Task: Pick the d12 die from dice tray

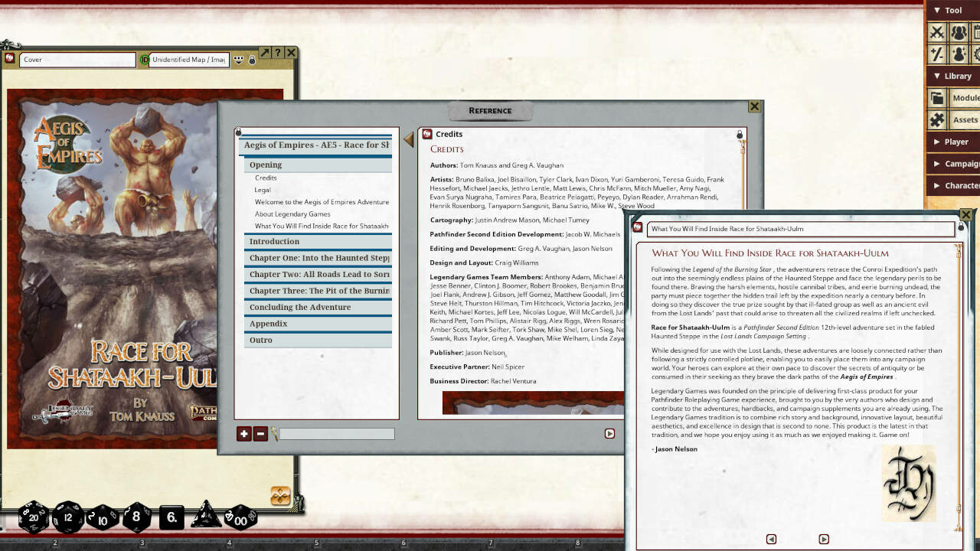Action: point(68,518)
